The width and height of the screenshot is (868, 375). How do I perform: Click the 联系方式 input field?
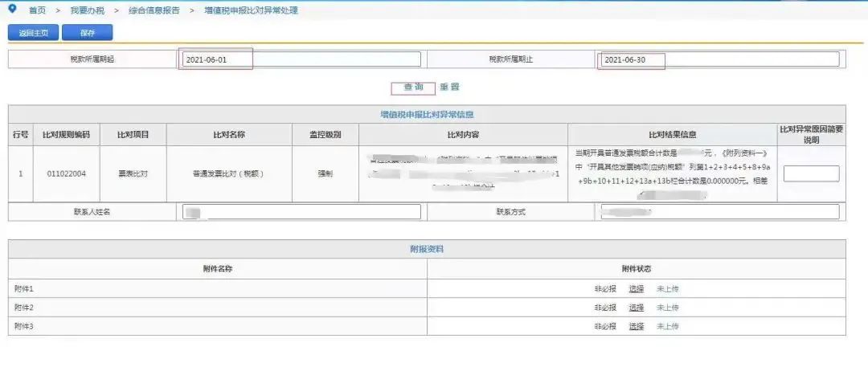719,212
